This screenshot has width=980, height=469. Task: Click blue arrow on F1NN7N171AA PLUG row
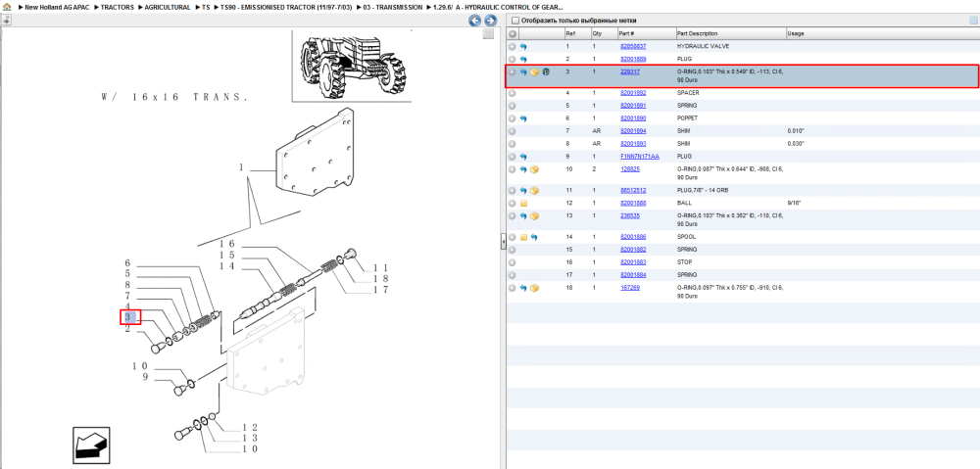523,157
